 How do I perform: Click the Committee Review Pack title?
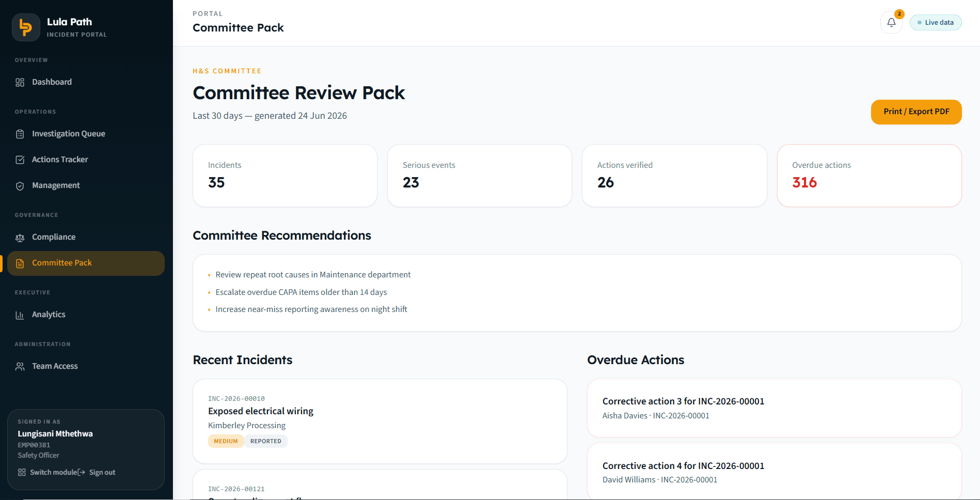299,93
